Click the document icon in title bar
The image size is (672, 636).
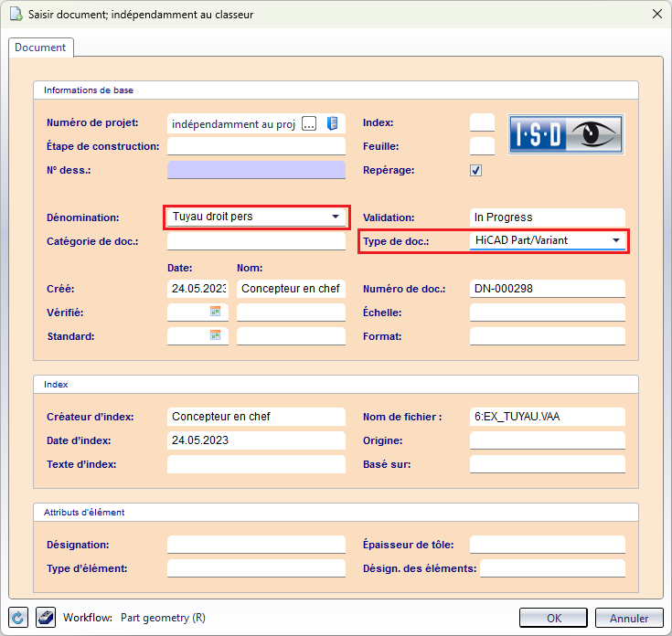[16, 15]
